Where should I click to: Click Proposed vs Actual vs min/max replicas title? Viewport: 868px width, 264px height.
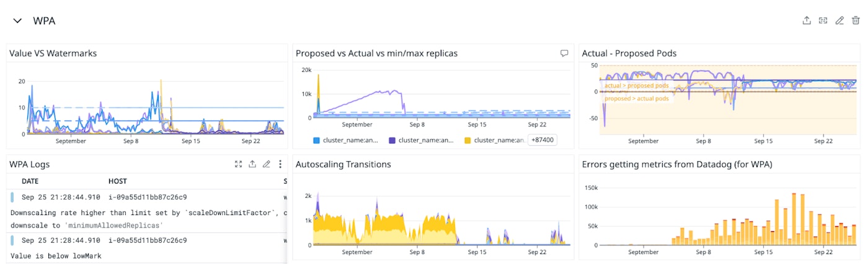click(x=376, y=53)
